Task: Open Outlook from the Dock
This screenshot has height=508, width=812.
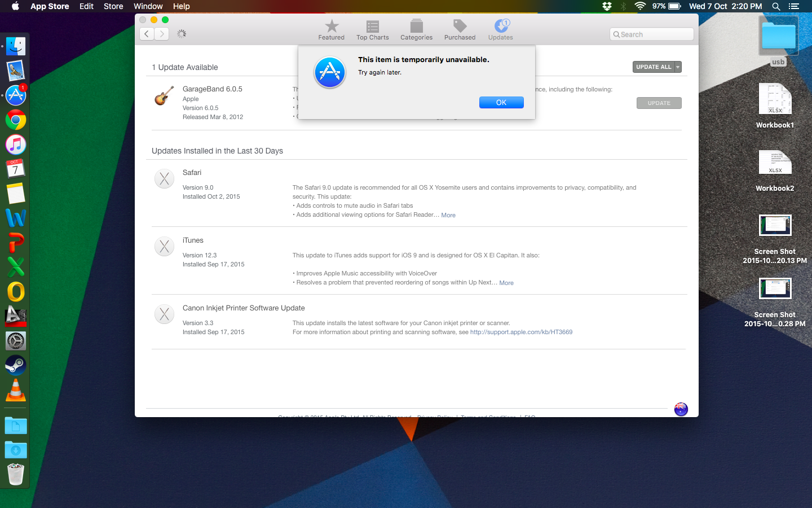Action: point(16,292)
